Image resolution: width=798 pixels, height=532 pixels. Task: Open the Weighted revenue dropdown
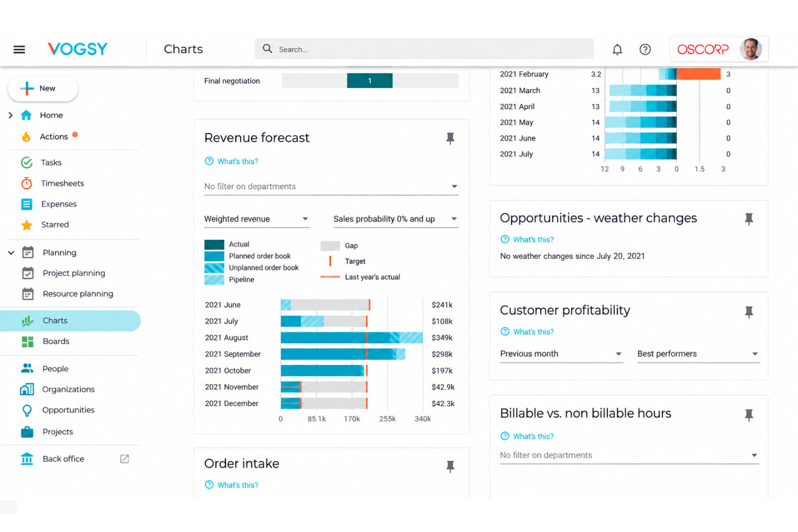pyautogui.click(x=257, y=219)
